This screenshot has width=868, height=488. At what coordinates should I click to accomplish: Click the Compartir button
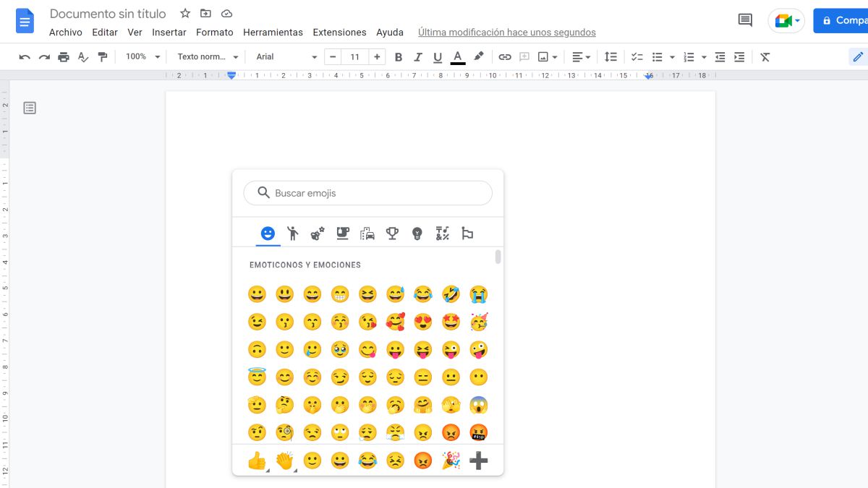[x=843, y=20]
